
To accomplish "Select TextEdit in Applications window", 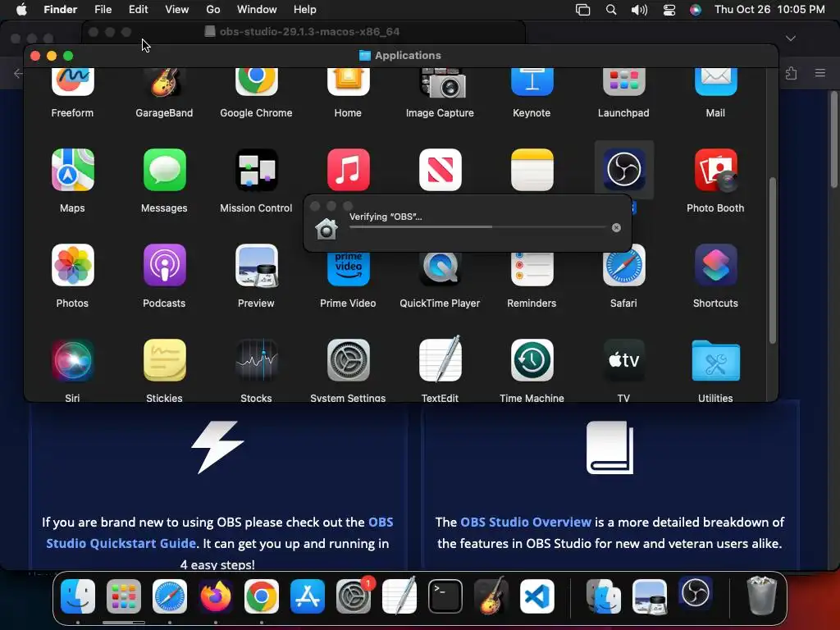I will [441, 360].
